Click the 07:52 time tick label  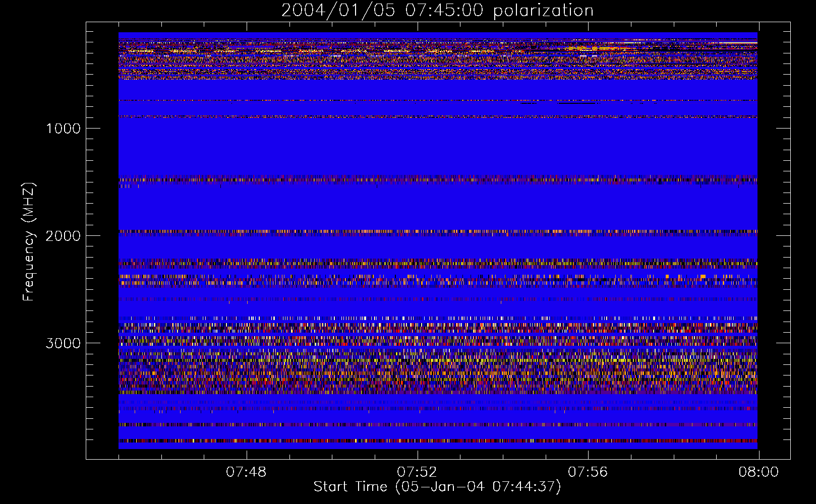coord(417,472)
